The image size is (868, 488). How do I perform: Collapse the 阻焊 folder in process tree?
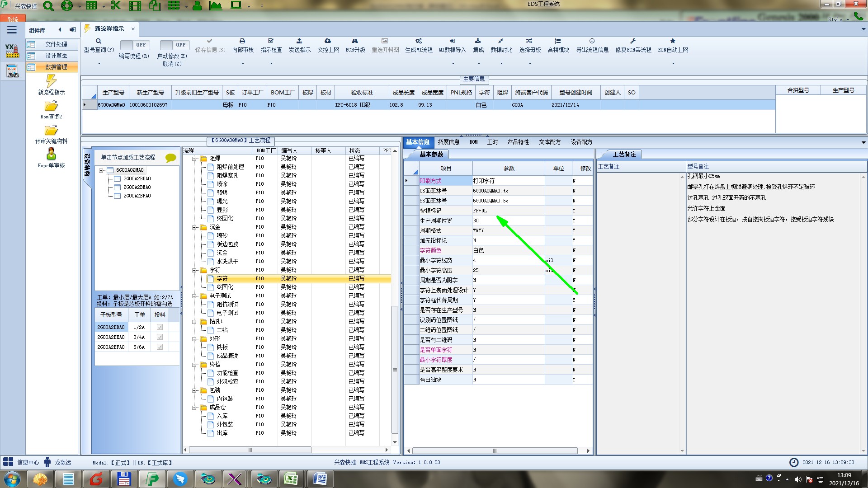click(x=195, y=159)
